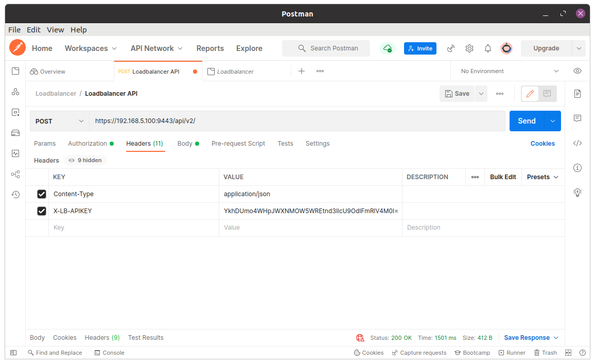This screenshot has width=595, height=364.
Task: Click the request URL input field
Action: [297, 121]
